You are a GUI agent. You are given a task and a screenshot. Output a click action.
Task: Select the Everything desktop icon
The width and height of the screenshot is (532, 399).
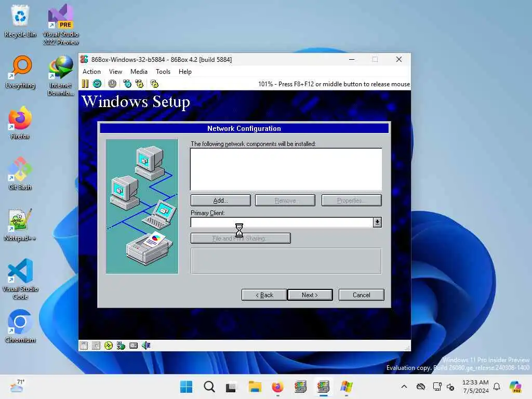tap(20, 72)
